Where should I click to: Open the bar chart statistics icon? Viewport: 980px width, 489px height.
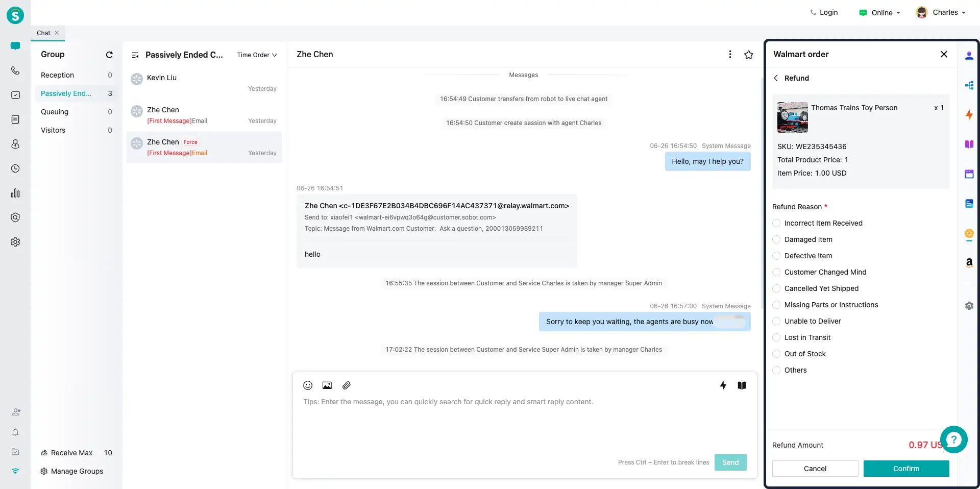15,193
